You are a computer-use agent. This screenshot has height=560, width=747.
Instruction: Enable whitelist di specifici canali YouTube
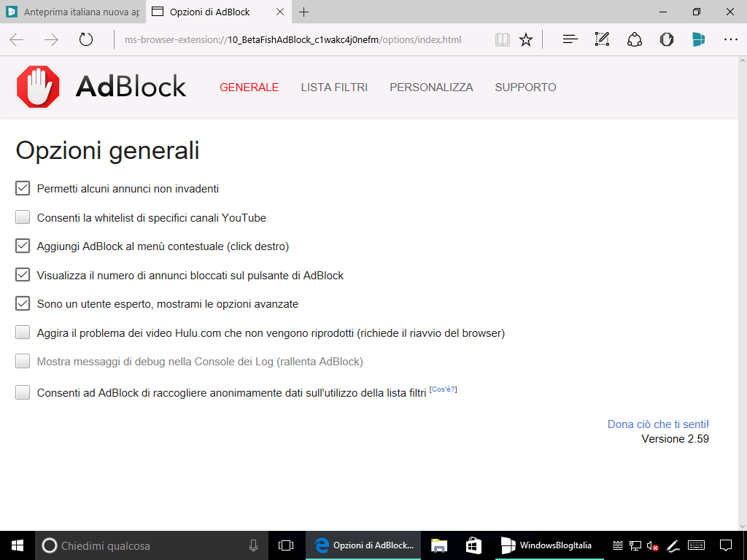coord(23,217)
